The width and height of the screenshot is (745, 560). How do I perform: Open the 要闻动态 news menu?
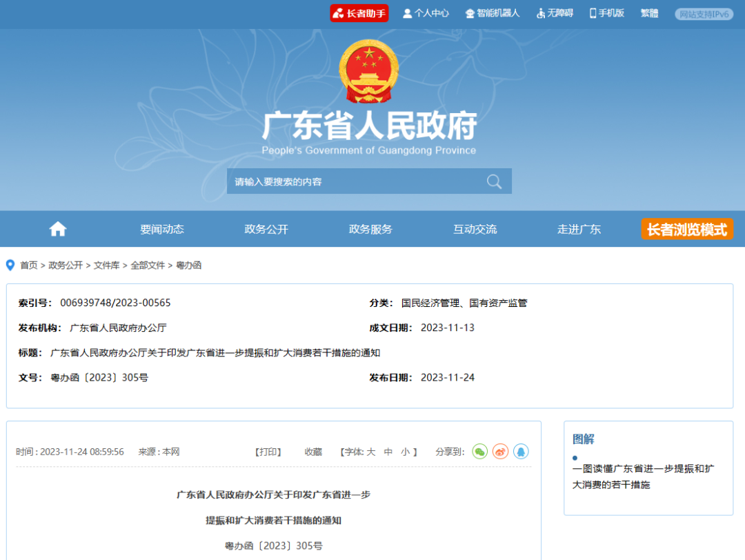coord(161,228)
